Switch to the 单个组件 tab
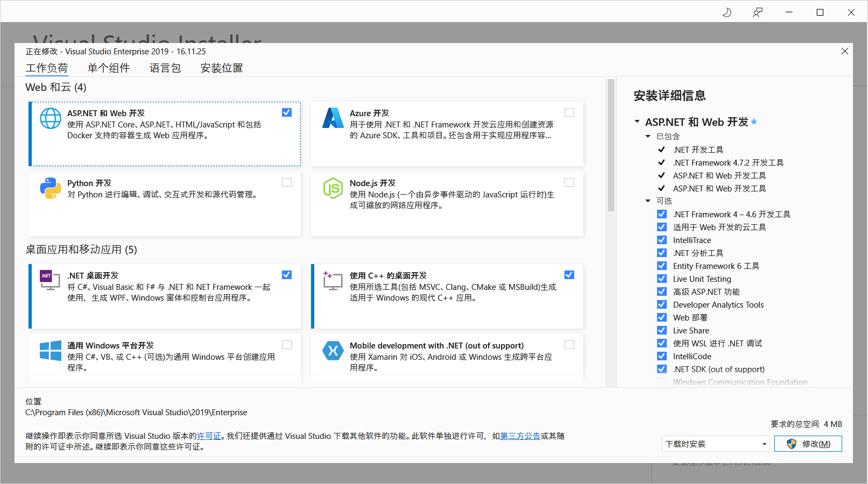The width and height of the screenshot is (868, 484). click(109, 68)
